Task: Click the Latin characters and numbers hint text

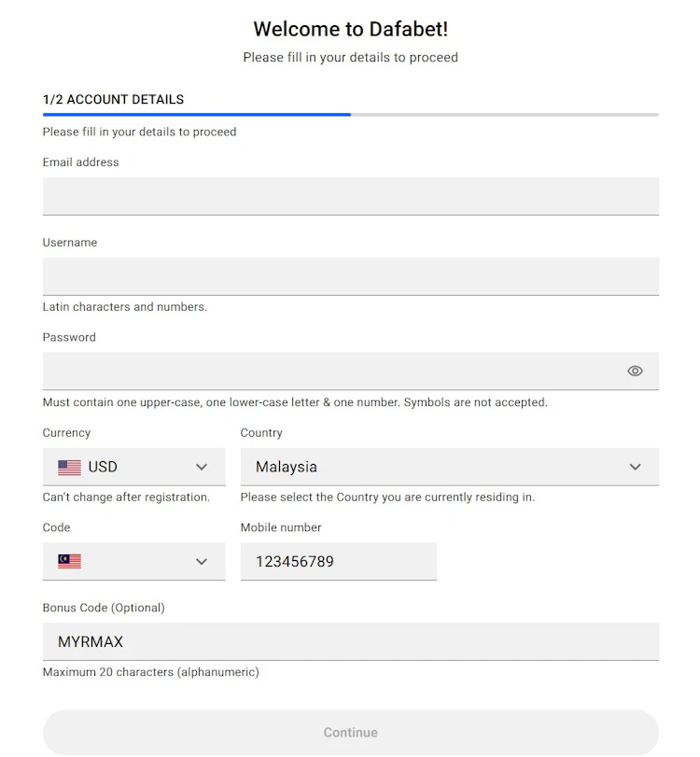Action: point(124,306)
